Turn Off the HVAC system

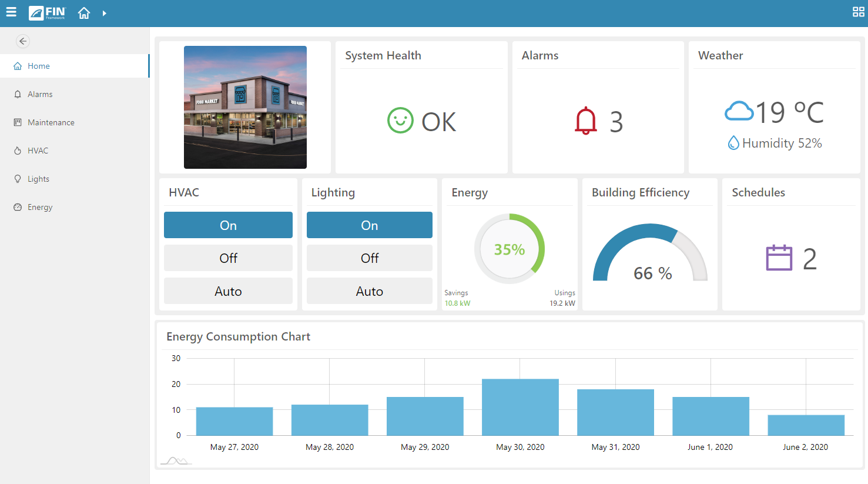(228, 258)
